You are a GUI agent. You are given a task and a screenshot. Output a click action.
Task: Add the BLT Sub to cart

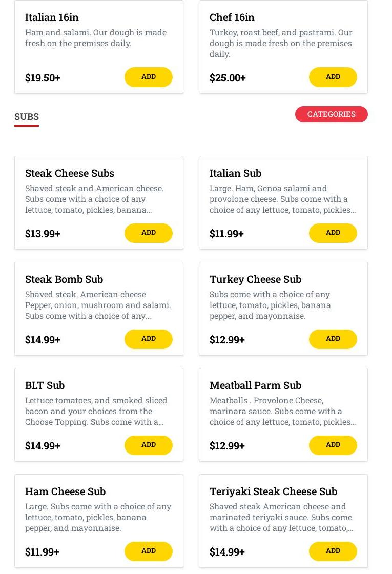pyautogui.click(x=148, y=445)
